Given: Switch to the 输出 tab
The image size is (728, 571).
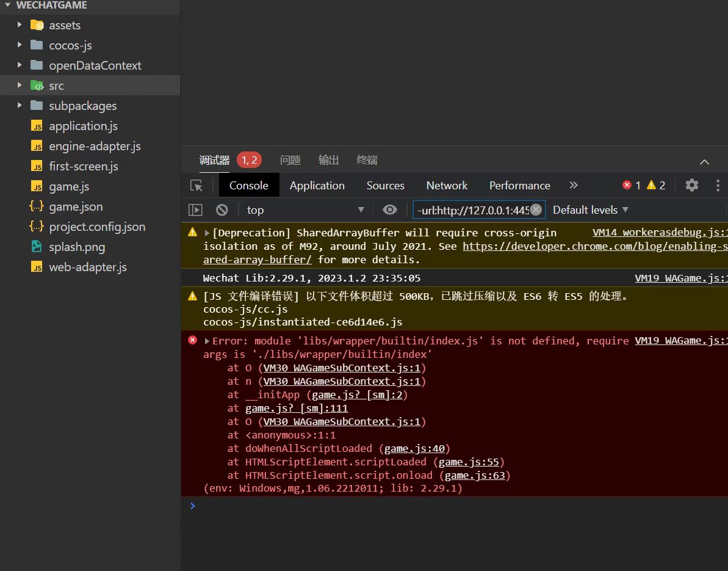Looking at the screenshot, I should [x=328, y=160].
